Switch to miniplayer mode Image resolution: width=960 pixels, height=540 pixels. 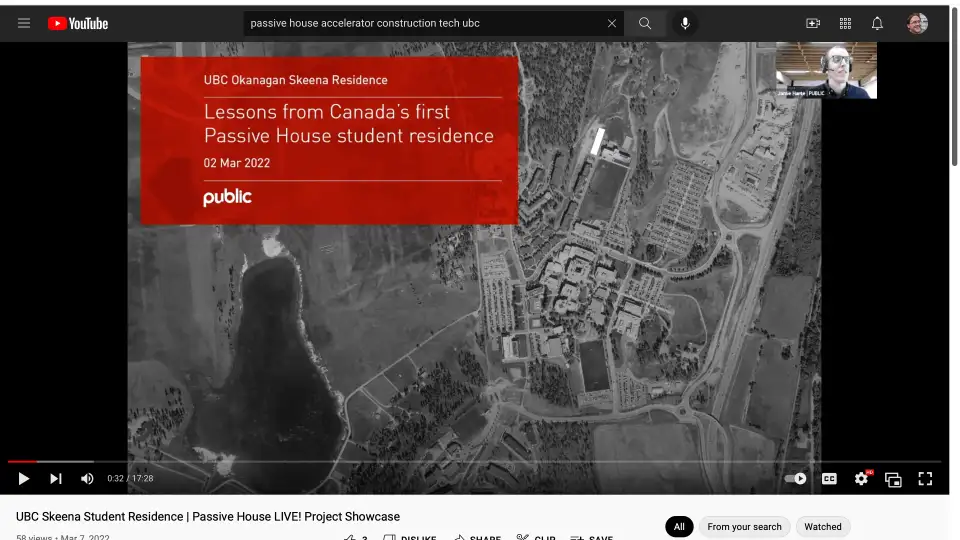(x=893, y=479)
